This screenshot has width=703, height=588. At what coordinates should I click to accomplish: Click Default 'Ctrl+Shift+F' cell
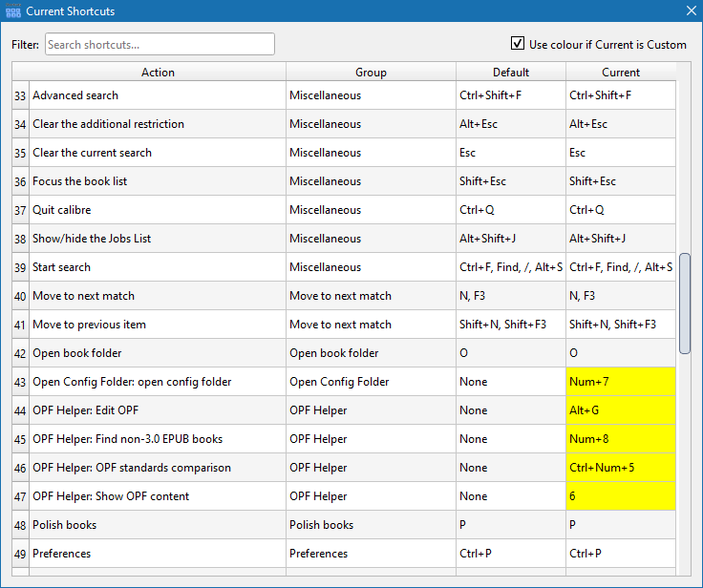click(x=511, y=95)
